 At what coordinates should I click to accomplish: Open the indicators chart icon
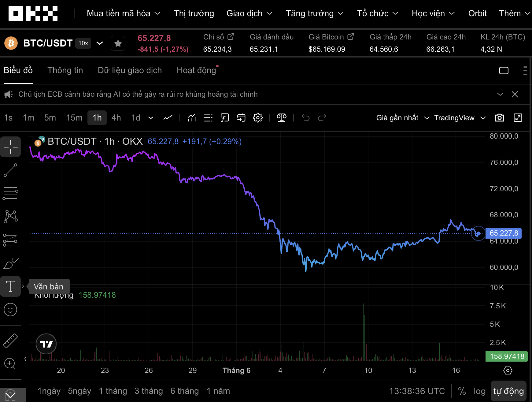point(192,118)
